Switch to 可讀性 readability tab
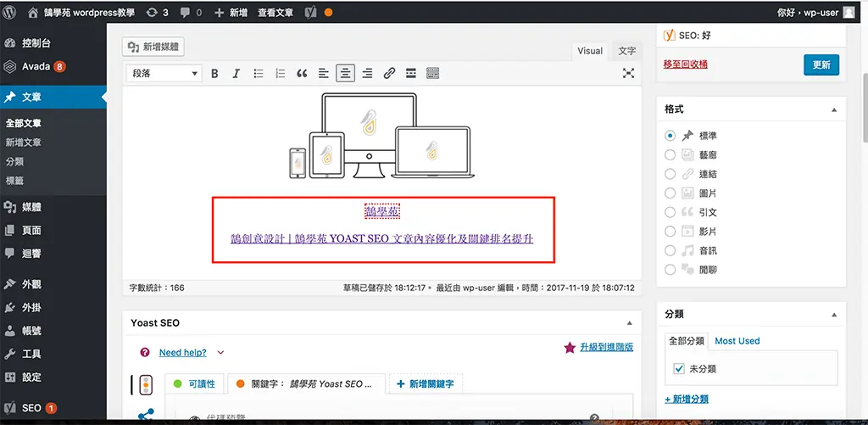The width and height of the screenshot is (868, 425). pyautogui.click(x=194, y=384)
